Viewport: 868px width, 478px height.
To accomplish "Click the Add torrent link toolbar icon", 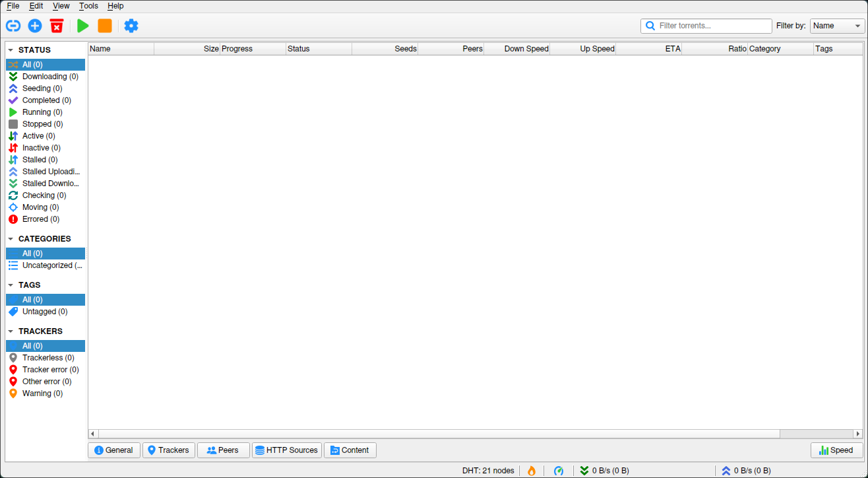I will pyautogui.click(x=13, y=26).
